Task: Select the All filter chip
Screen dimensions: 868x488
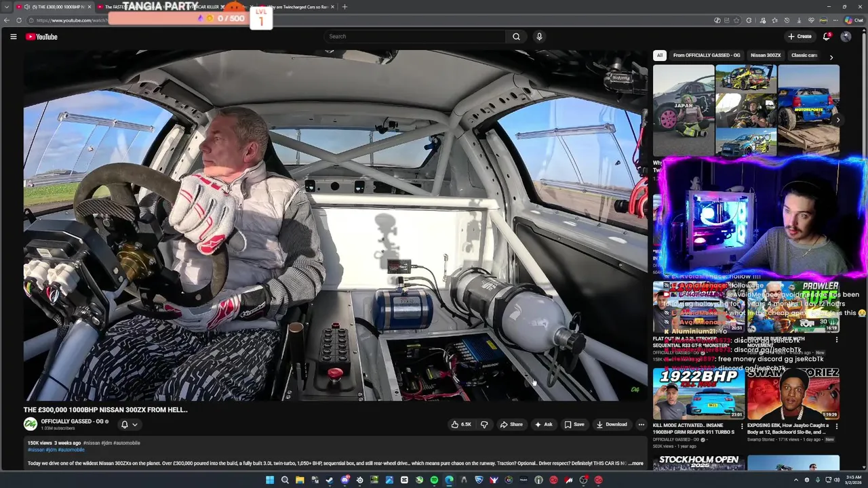Action: (x=660, y=55)
